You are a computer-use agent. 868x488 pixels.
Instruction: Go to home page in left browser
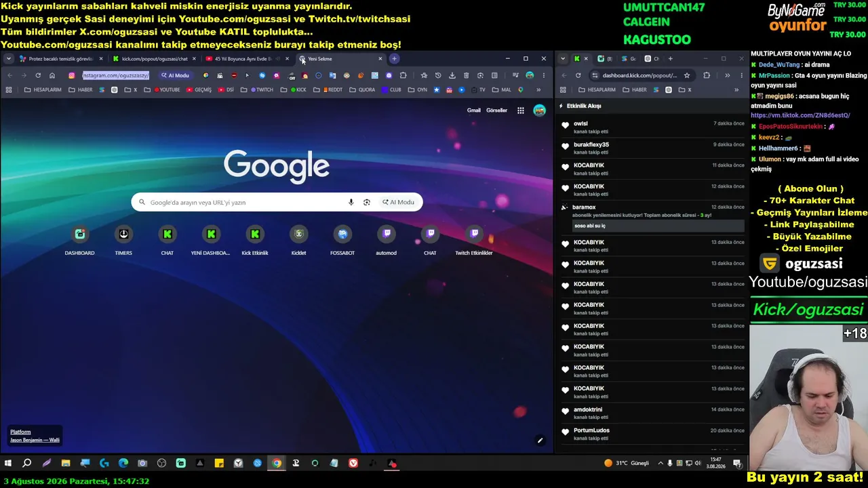click(x=52, y=75)
